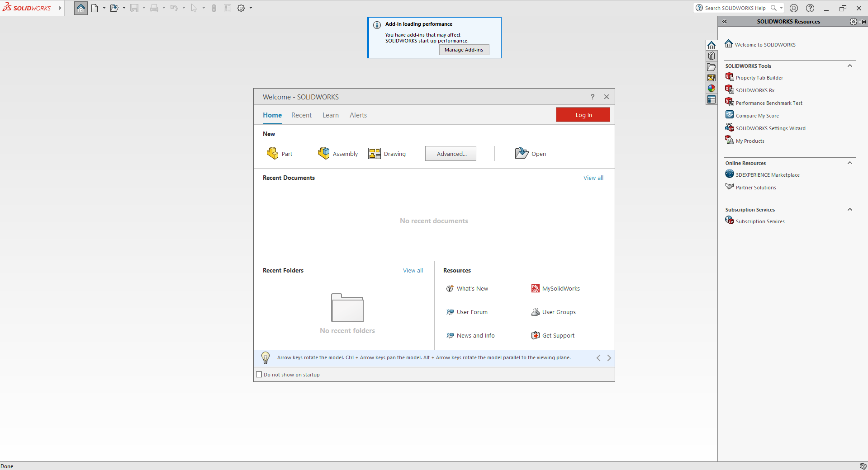Open the SOLIDWORKS Rx tool
The width and height of the screenshot is (868, 470).
[x=750, y=90]
